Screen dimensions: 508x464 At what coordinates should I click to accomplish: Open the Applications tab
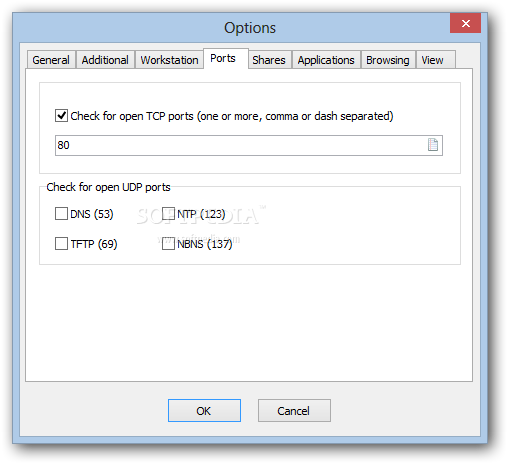point(326,60)
